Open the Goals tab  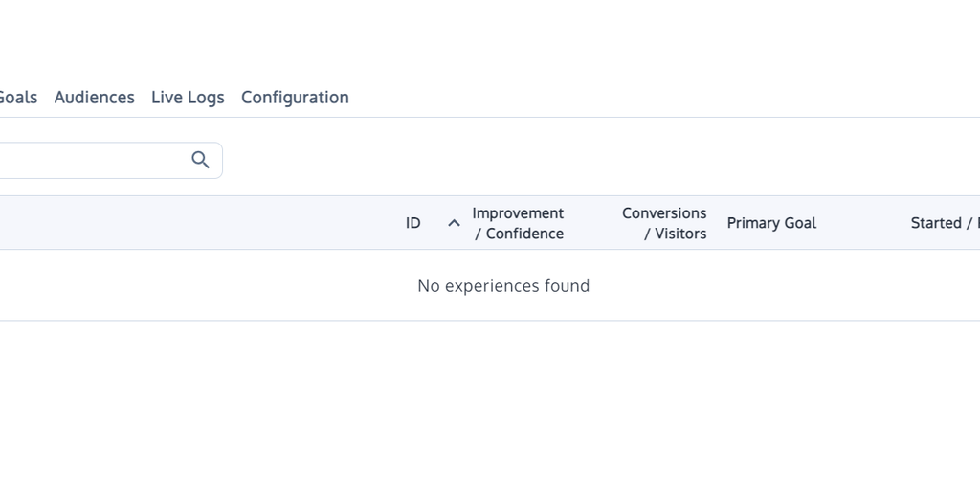pyautogui.click(x=17, y=98)
